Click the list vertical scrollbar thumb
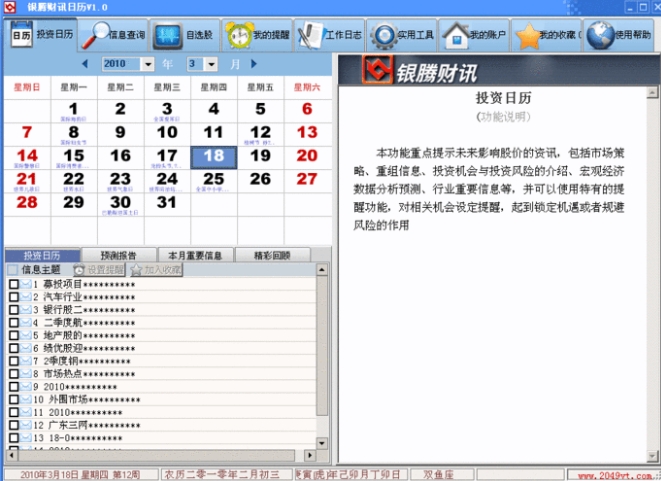Viewport: 661px width, 481px height. click(322, 345)
